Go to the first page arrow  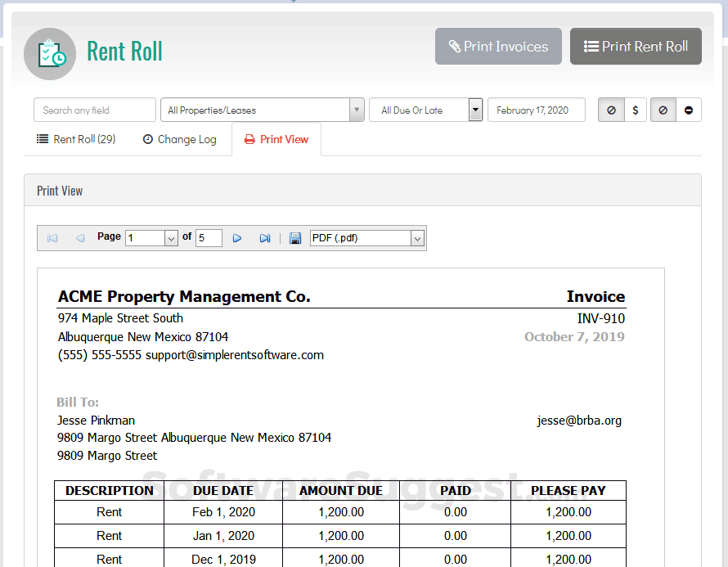click(52, 238)
